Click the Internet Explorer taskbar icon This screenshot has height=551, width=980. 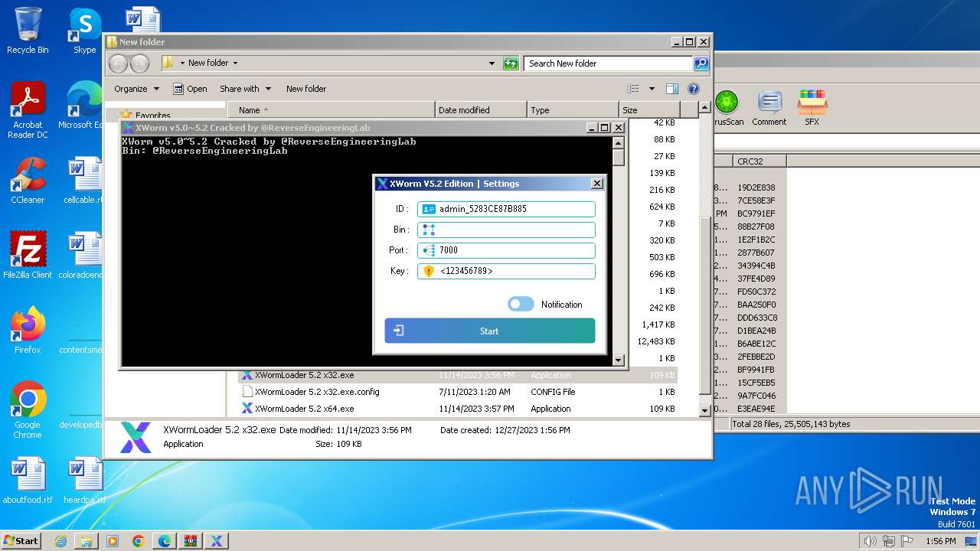click(x=60, y=541)
